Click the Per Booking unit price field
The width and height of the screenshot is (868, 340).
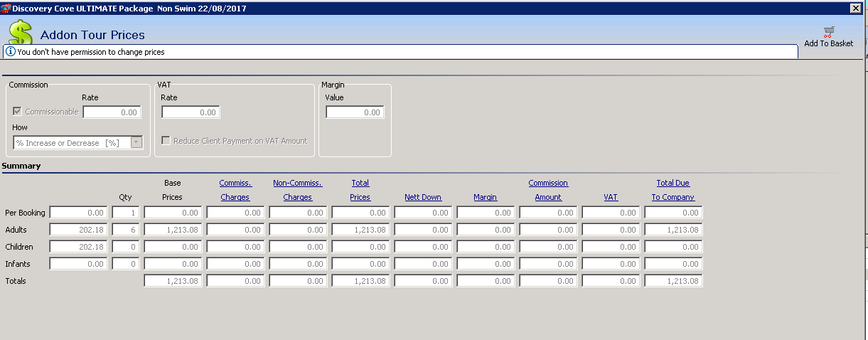79,213
